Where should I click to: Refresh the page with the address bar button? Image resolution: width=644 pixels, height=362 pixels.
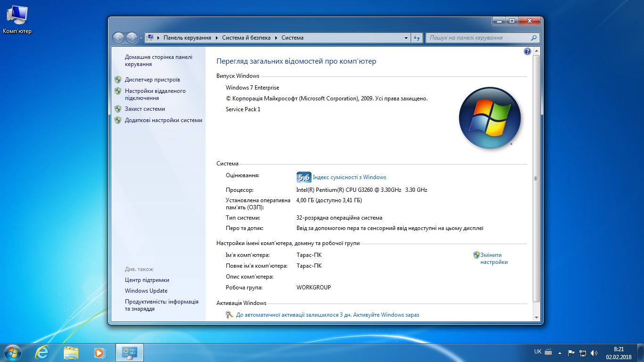tap(417, 38)
